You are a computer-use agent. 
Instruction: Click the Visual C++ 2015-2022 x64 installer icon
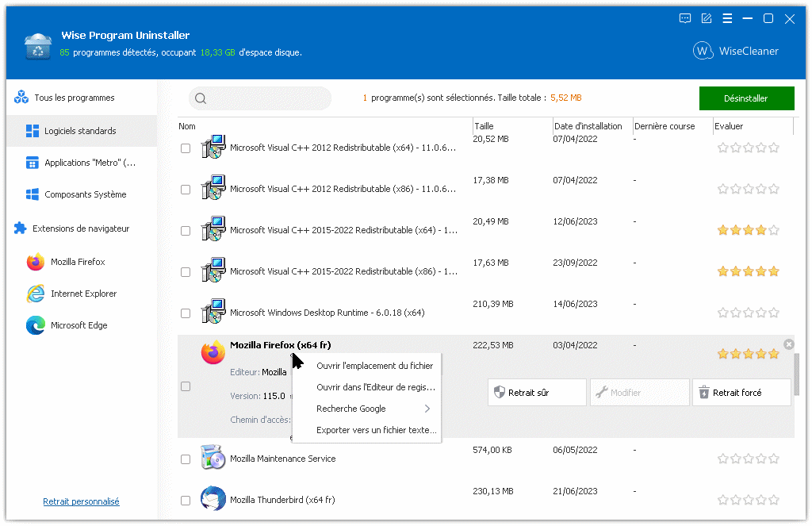click(213, 229)
